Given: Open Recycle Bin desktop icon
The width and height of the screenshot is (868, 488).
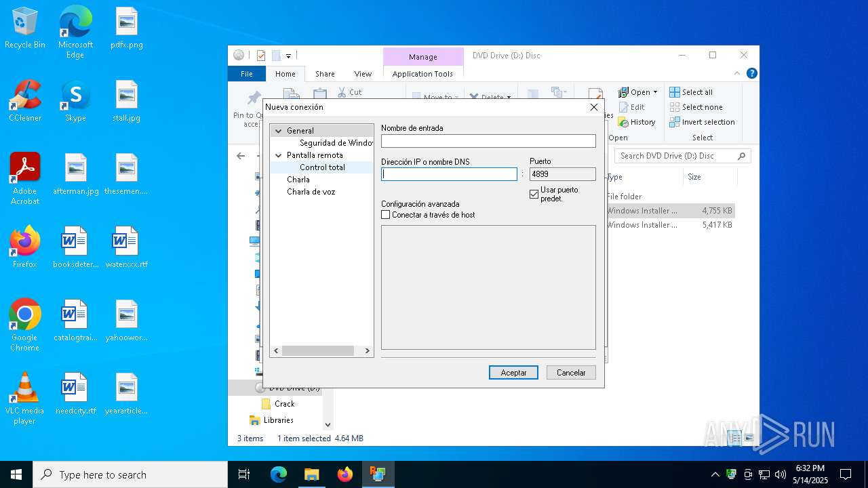Looking at the screenshot, I should point(25,28).
